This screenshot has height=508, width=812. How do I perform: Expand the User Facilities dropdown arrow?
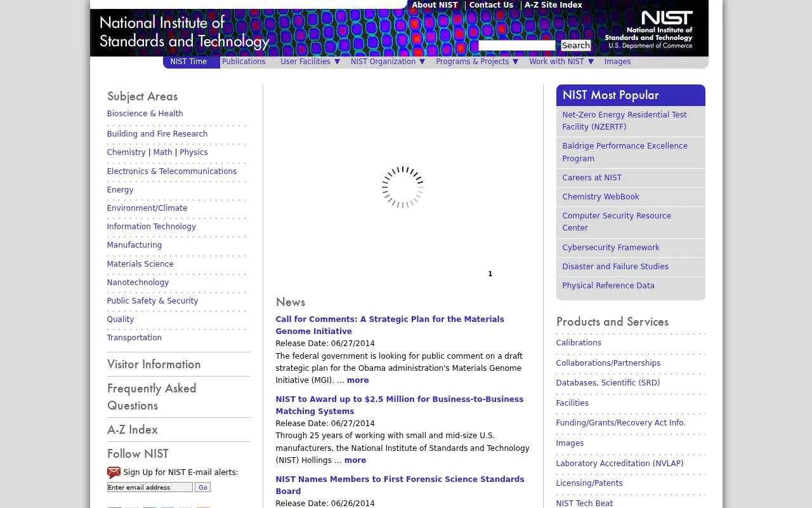(337, 62)
